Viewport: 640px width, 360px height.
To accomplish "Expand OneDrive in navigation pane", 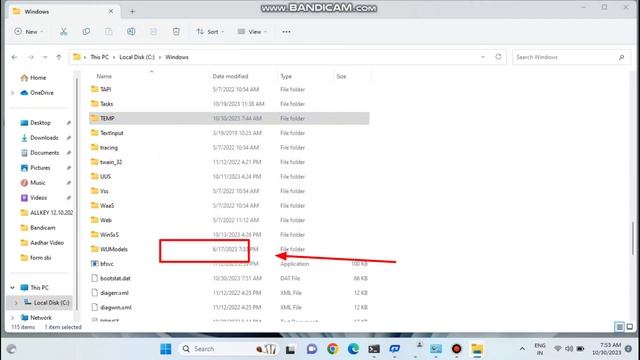I will 12,93.
